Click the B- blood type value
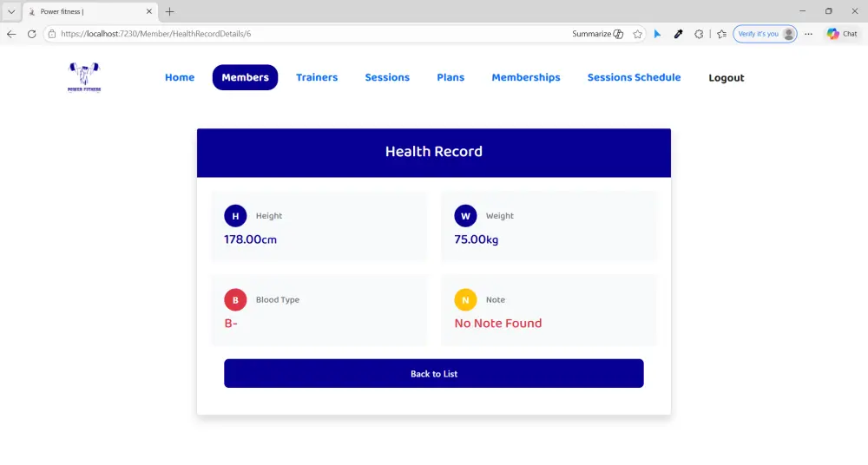Viewport: 868px width, 465px height. (231, 324)
